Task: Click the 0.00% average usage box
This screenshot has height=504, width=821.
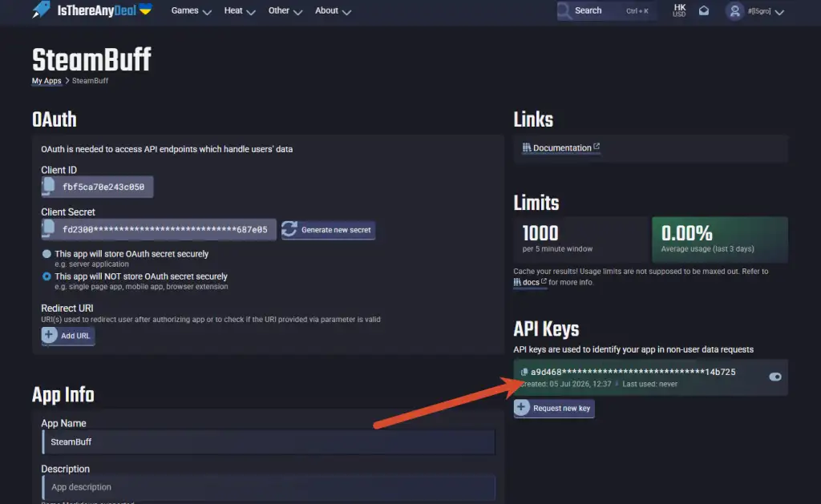Action: tap(720, 239)
